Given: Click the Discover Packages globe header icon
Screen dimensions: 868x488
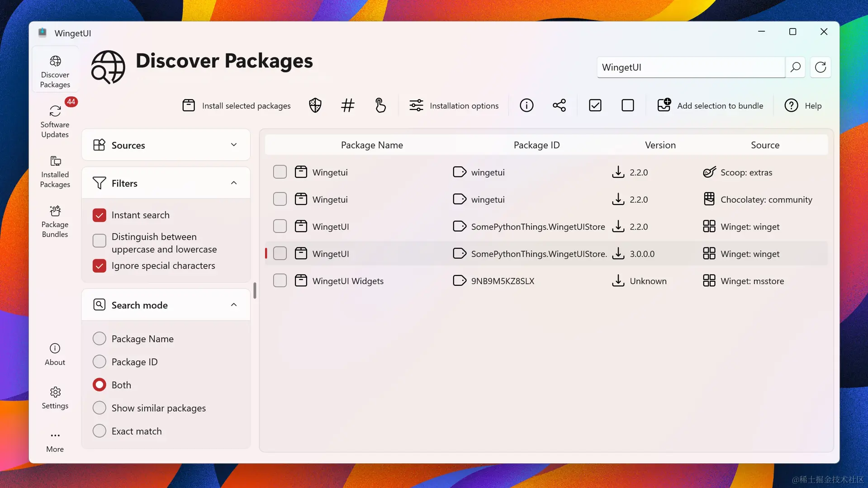Looking at the screenshot, I should click(108, 67).
